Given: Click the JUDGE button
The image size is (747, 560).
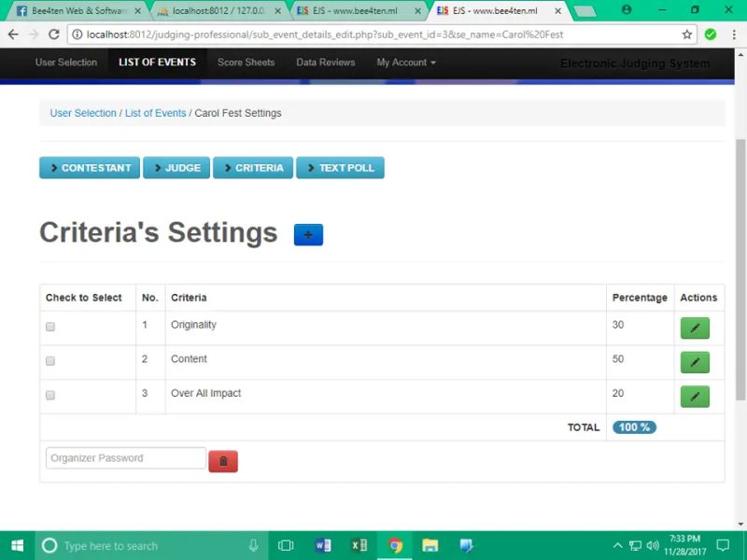Looking at the screenshot, I should point(176,168).
